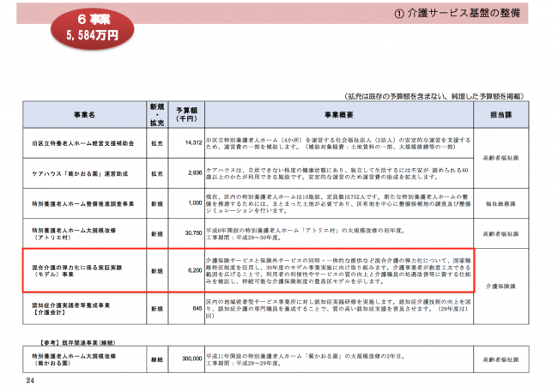The height and width of the screenshot is (392, 558).
Task: Select '認知症介護実践者等養成事業' project name
Action: click(x=67, y=305)
